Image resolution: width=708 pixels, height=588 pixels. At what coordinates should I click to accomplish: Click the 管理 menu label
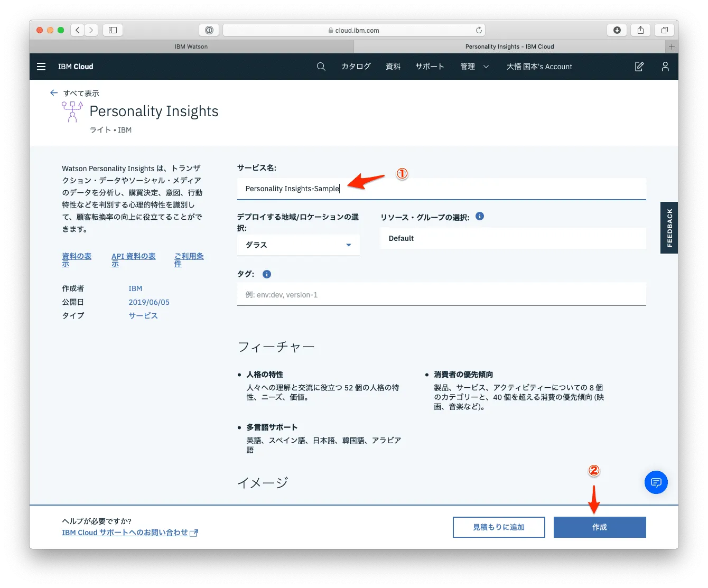(x=468, y=67)
